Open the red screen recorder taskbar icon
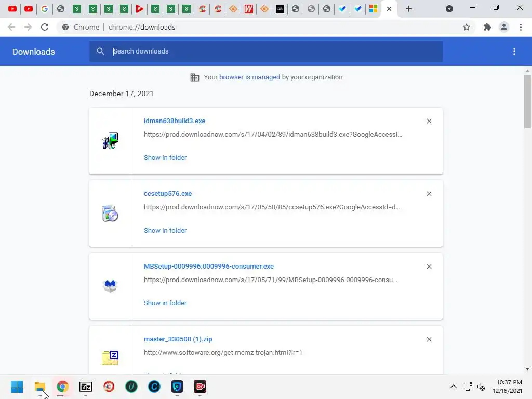Screen dimensions: 532x399 200,387
